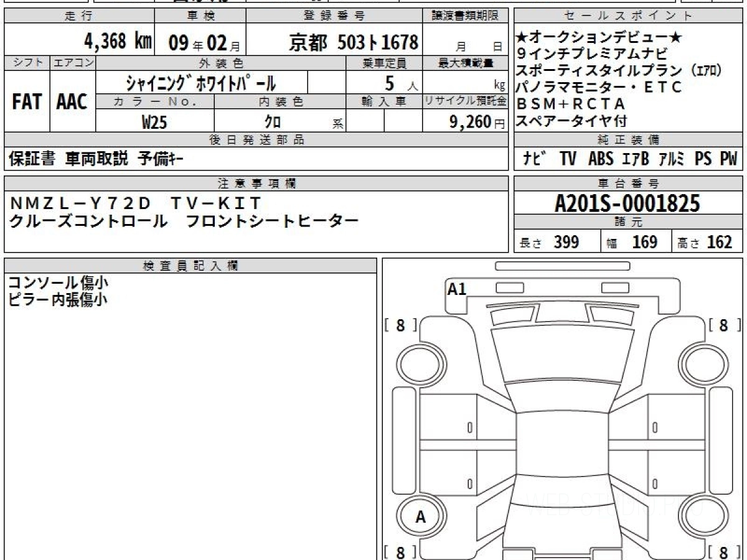This screenshot has height=560, width=747.
Task: Click inspector note コンソール傷小
Action: point(57,282)
